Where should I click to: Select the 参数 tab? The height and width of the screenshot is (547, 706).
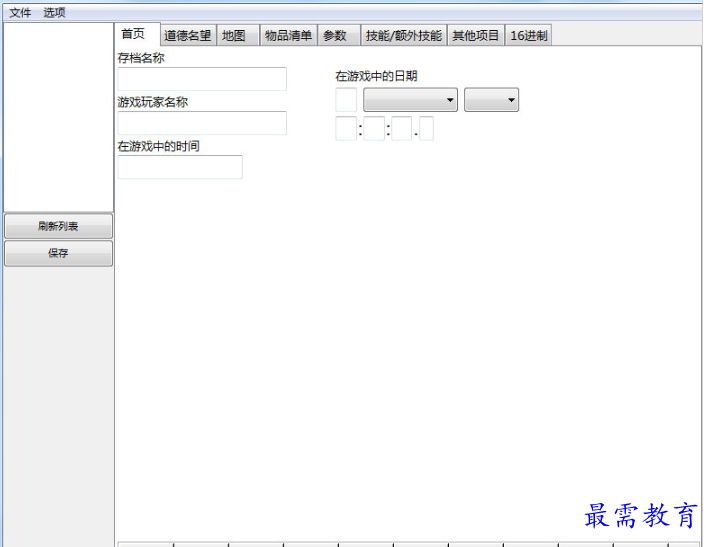(x=339, y=35)
